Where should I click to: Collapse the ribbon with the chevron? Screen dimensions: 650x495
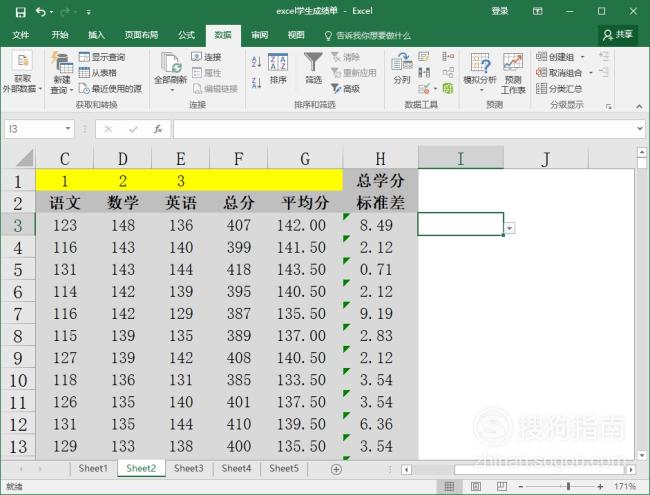tap(639, 107)
